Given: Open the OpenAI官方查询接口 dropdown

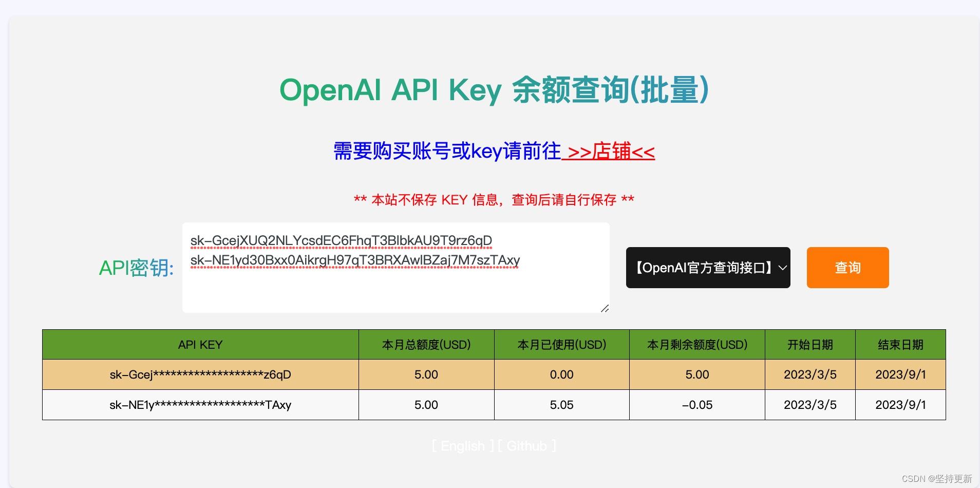Looking at the screenshot, I should (x=708, y=268).
